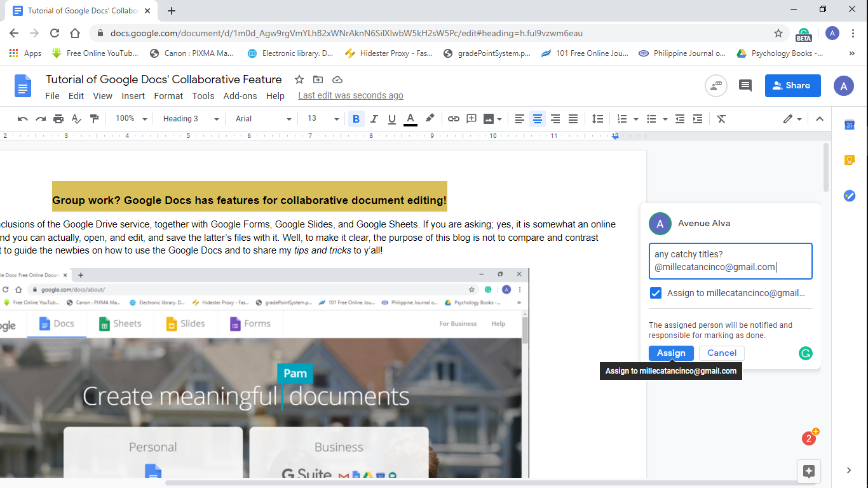Toggle center alignment button
Image resolution: width=868 pixels, height=488 pixels.
pos(538,119)
